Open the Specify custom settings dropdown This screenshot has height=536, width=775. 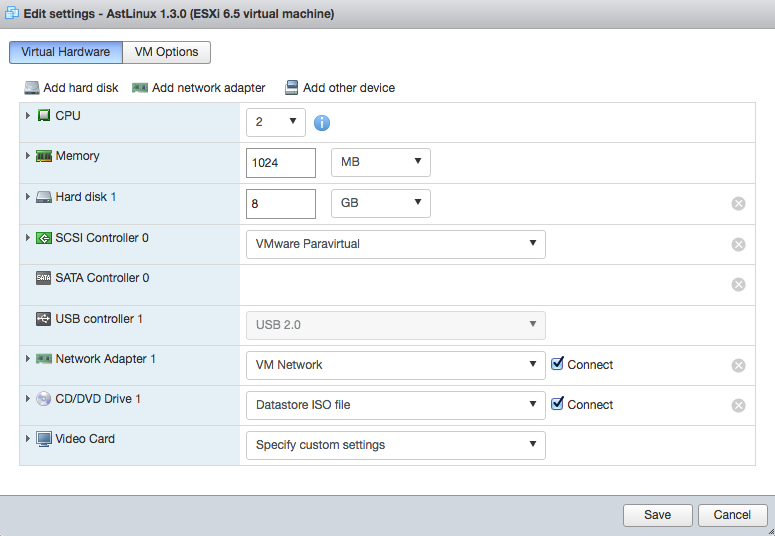point(396,446)
